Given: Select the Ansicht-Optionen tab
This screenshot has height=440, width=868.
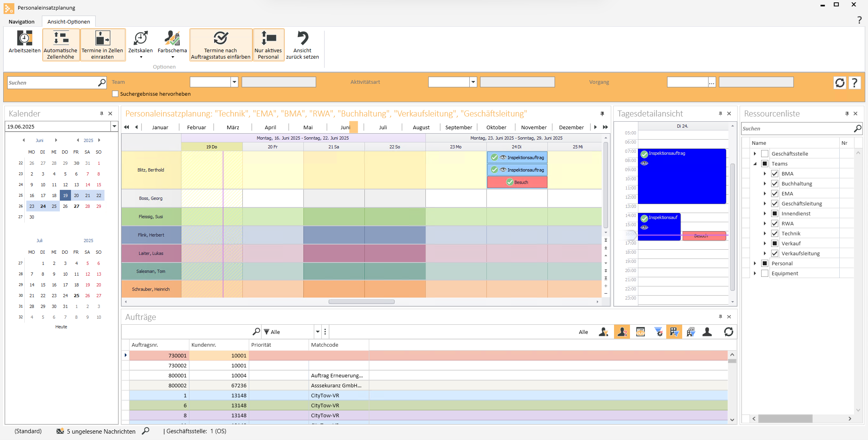Looking at the screenshot, I should (69, 22).
